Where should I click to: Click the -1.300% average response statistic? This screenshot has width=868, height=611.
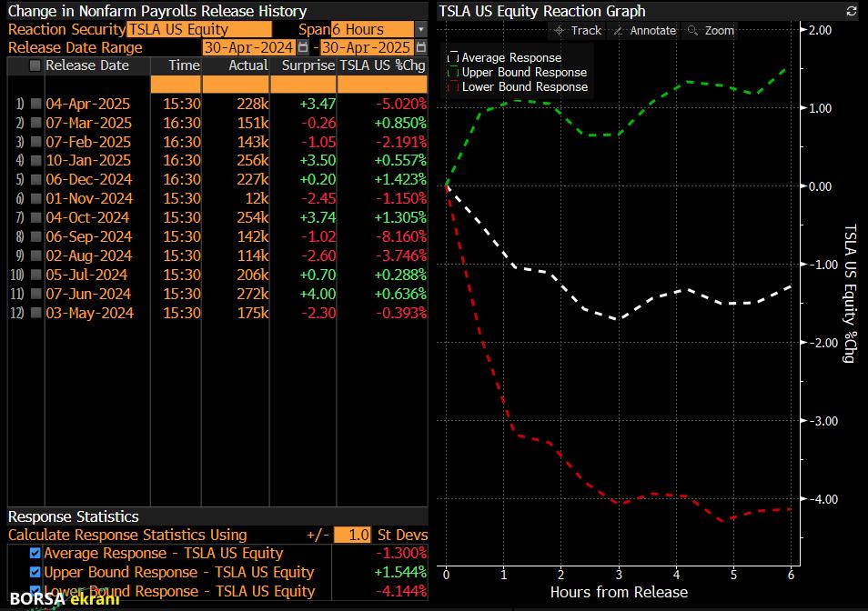pos(401,553)
